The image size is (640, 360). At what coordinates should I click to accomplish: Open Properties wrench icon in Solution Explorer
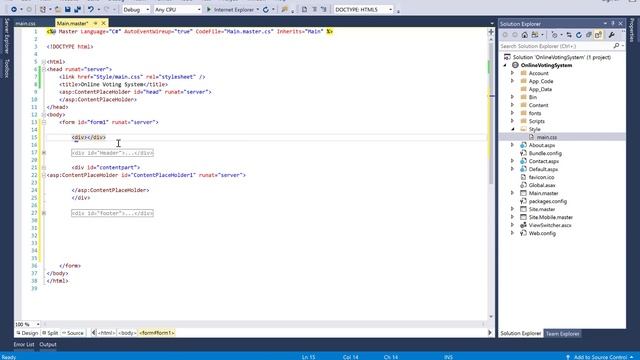pos(611,35)
